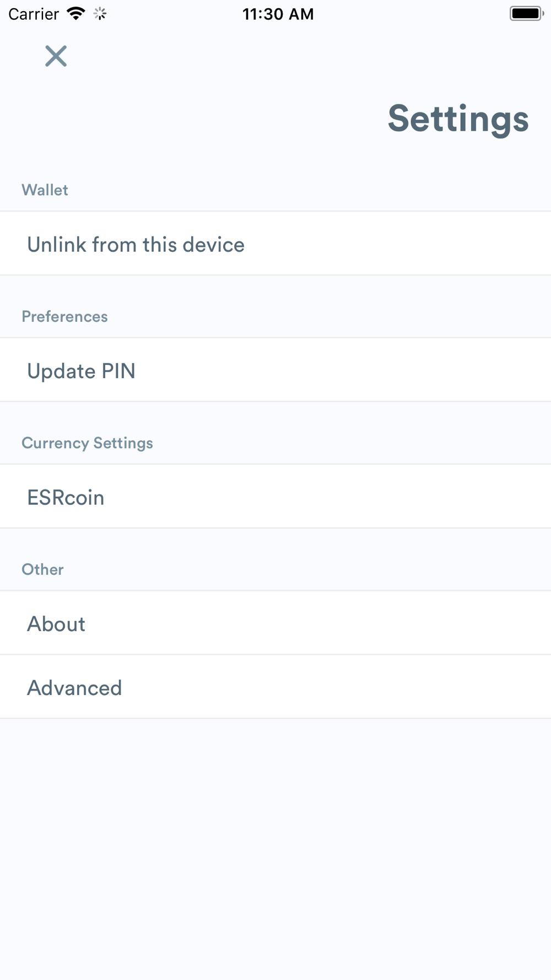Choose the PIN option under Preferences
Screen dimensions: 551x980
pyautogui.click(x=275, y=370)
